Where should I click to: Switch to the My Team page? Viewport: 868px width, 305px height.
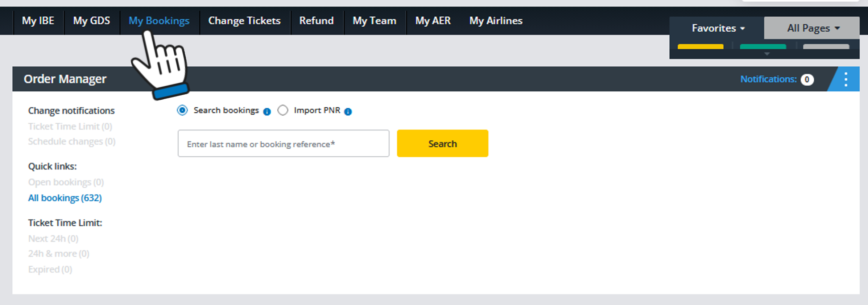tap(374, 21)
